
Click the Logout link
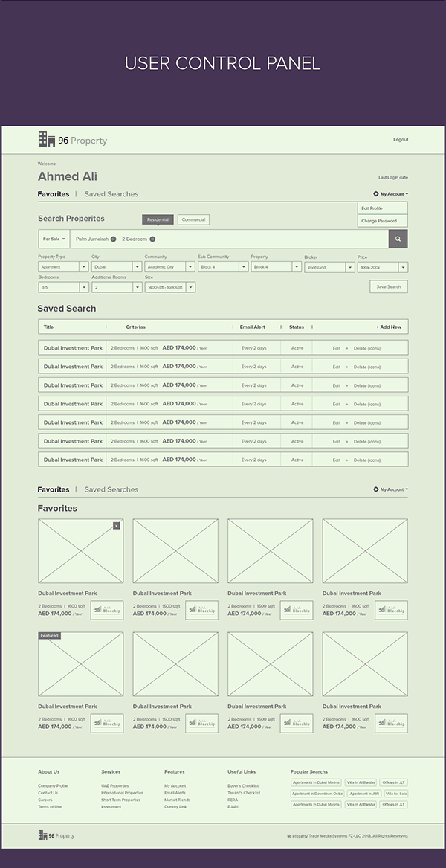click(x=401, y=140)
